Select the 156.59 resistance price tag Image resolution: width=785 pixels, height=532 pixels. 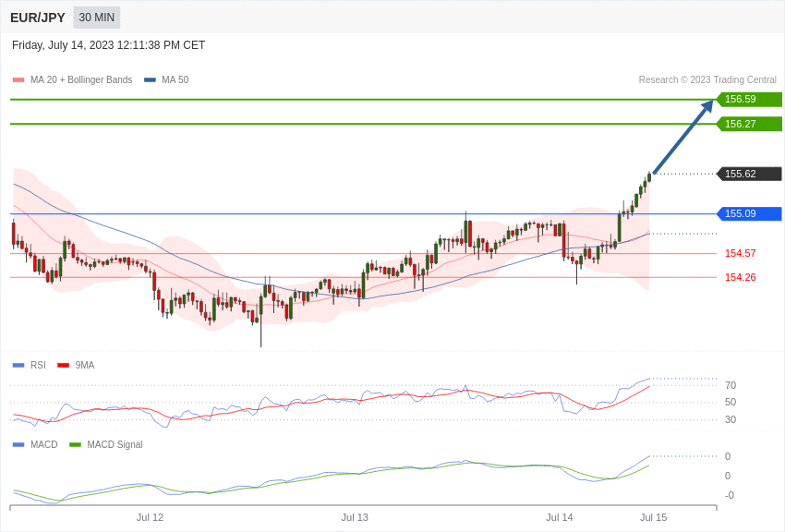click(x=749, y=99)
